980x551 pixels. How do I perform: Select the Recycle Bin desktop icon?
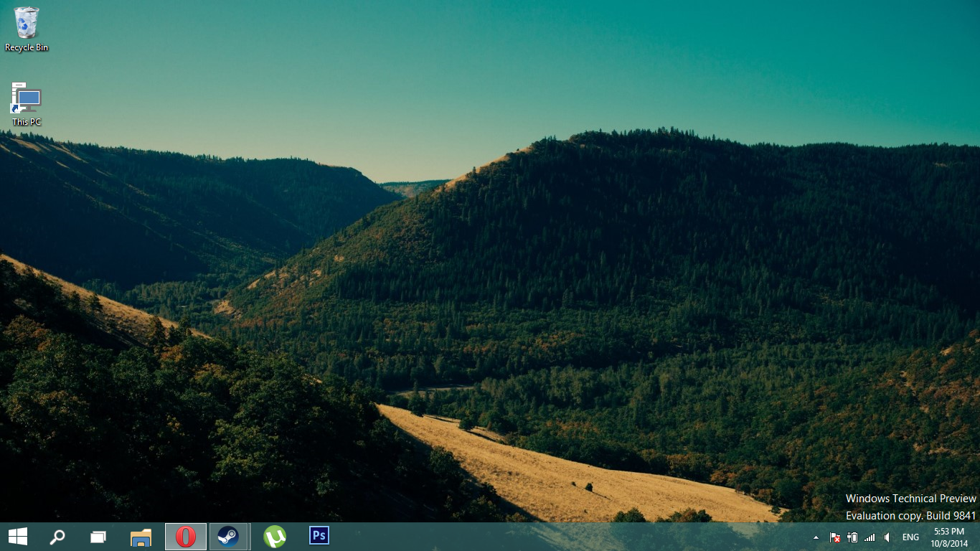[x=27, y=29]
